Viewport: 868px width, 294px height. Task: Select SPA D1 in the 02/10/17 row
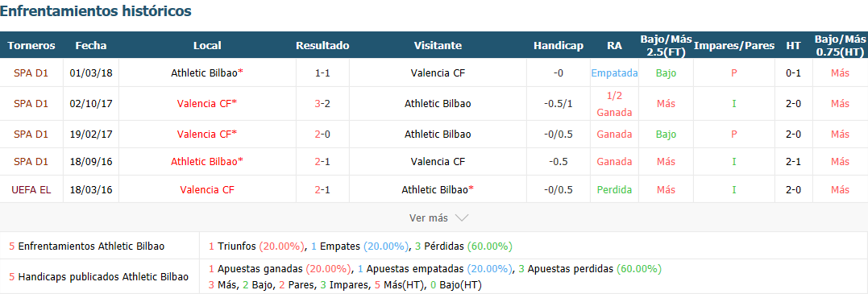(x=31, y=103)
